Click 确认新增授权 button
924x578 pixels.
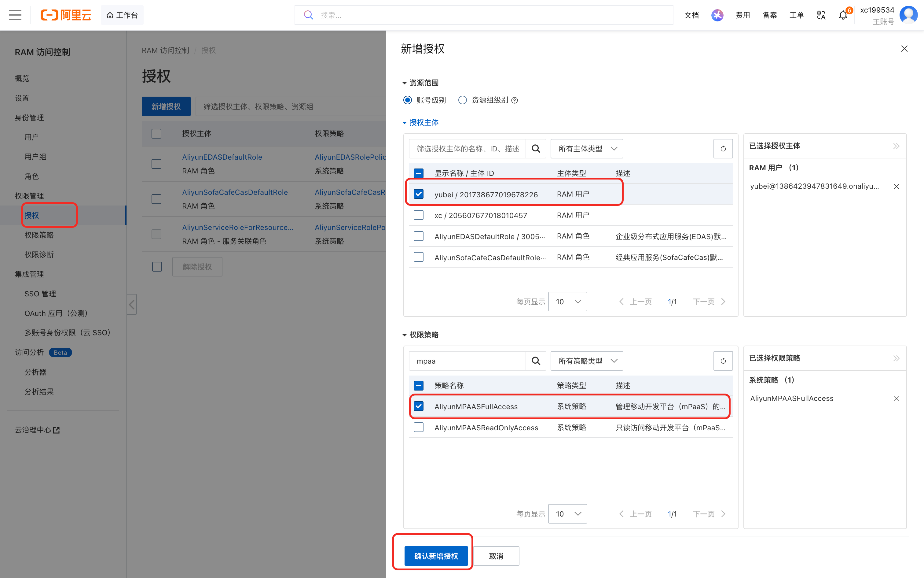436,556
